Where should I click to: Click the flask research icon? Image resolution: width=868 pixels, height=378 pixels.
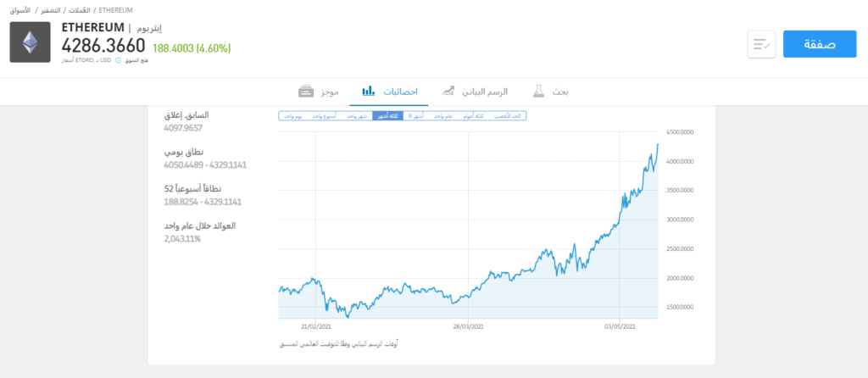pyautogui.click(x=538, y=91)
